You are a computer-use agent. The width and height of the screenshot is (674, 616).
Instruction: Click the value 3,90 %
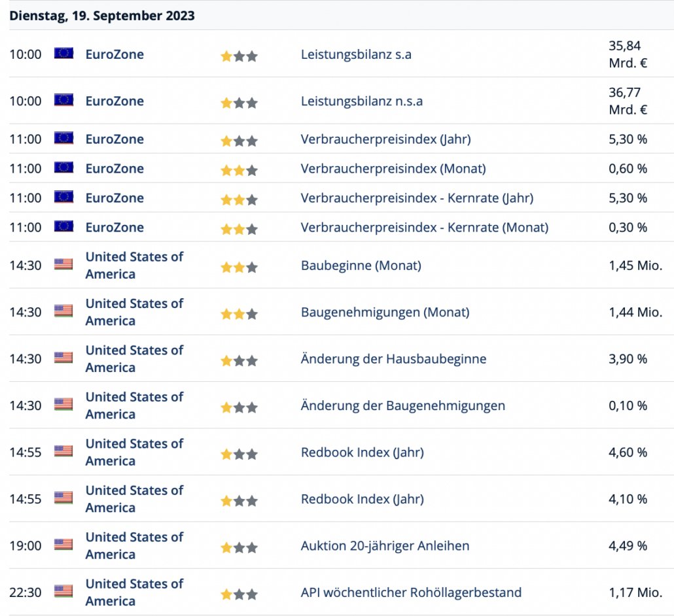pos(628,359)
